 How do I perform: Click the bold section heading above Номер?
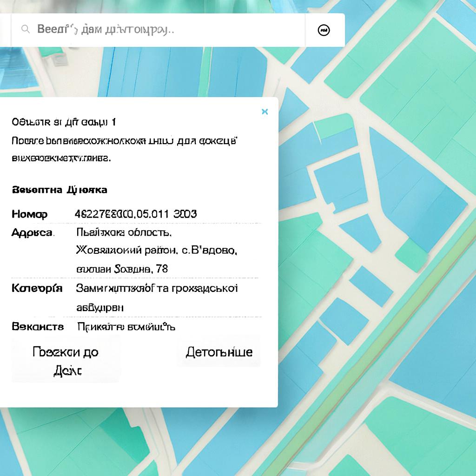[59, 190]
